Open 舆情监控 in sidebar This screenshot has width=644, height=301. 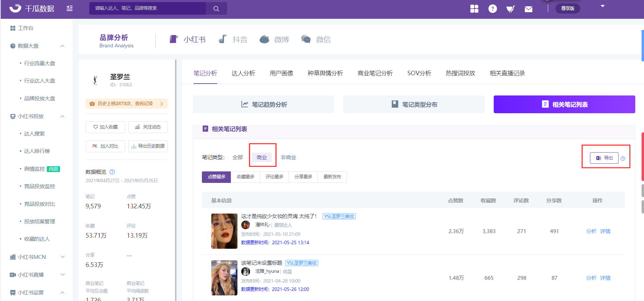(35, 169)
